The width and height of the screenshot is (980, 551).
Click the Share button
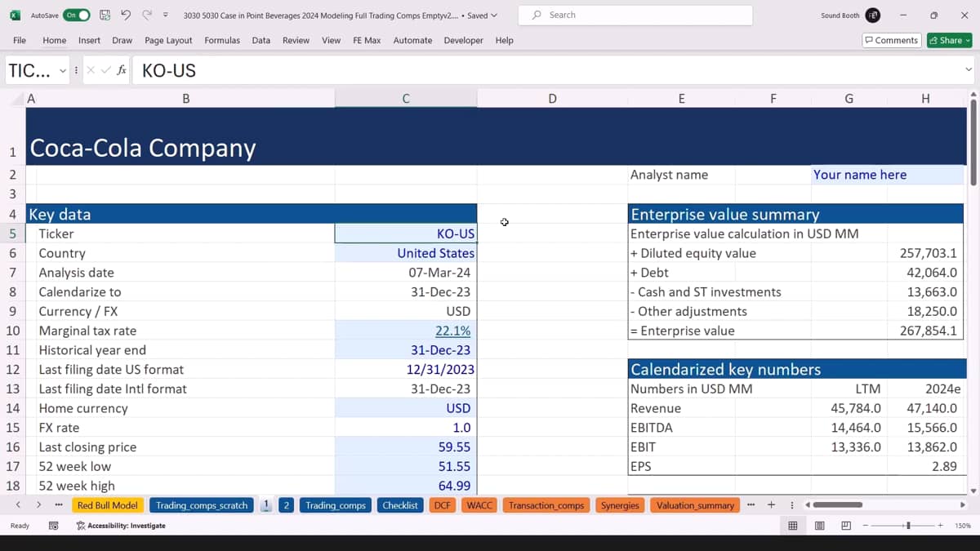point(949,40)
